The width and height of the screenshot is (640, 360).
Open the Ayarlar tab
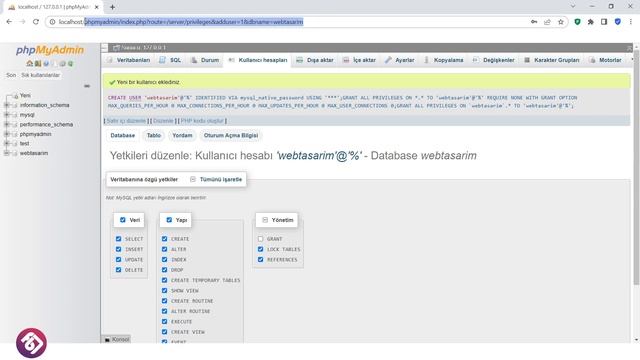(x=400, y=60)
